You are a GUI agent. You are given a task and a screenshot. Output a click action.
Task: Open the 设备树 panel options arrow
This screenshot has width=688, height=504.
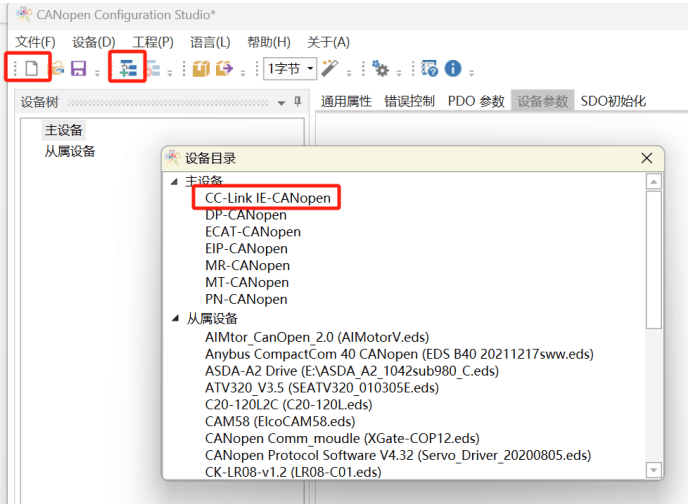pyautogui.click(x=281, y=103)
